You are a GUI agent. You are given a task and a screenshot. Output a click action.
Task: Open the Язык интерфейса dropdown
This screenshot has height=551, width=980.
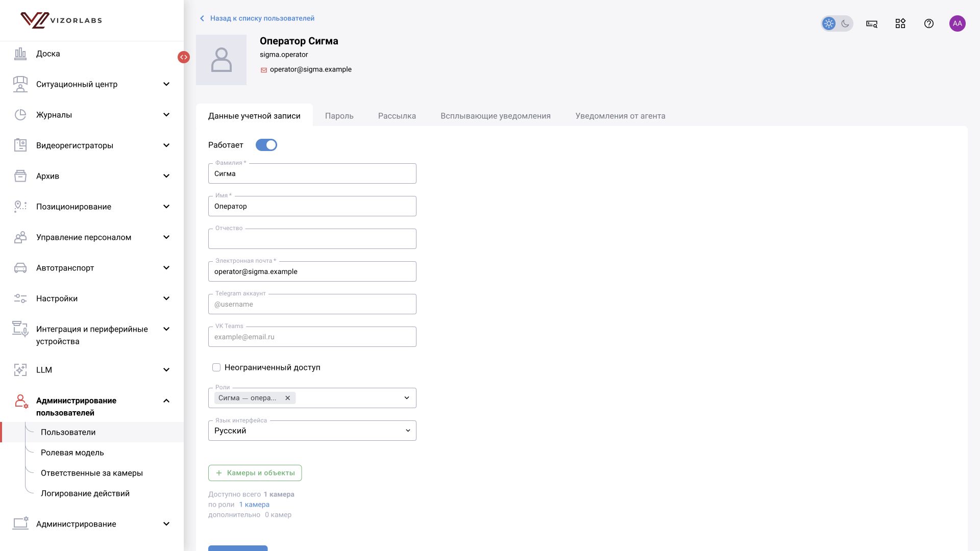point(312,431)
